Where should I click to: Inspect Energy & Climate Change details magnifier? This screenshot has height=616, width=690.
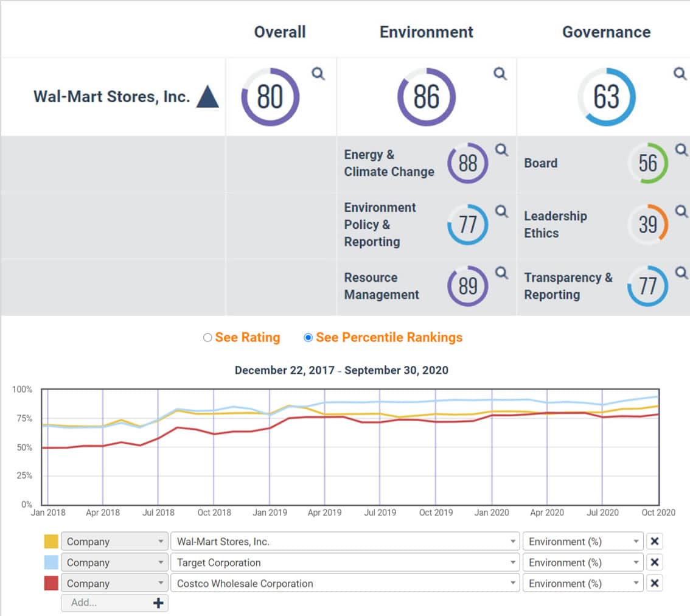coord(501,150)
